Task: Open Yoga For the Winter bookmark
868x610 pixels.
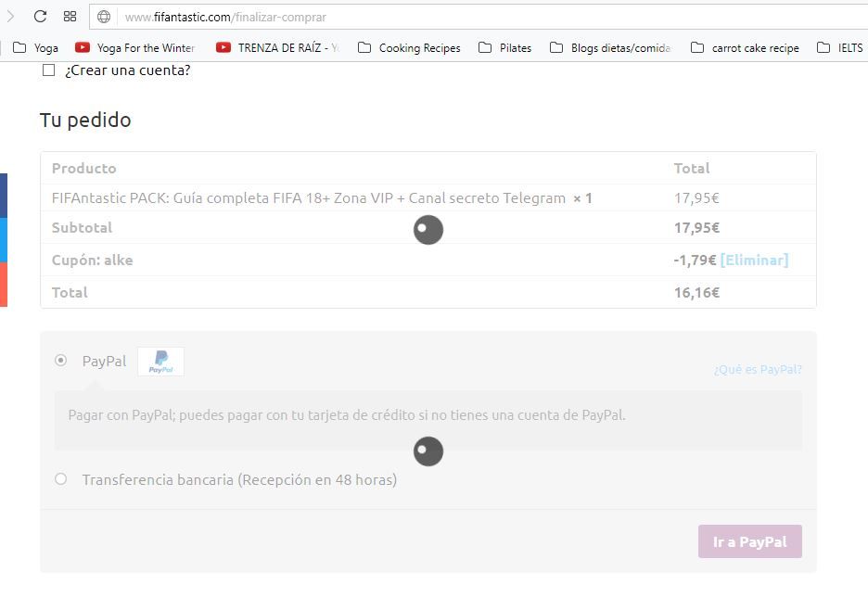Action: coord(134,47)
